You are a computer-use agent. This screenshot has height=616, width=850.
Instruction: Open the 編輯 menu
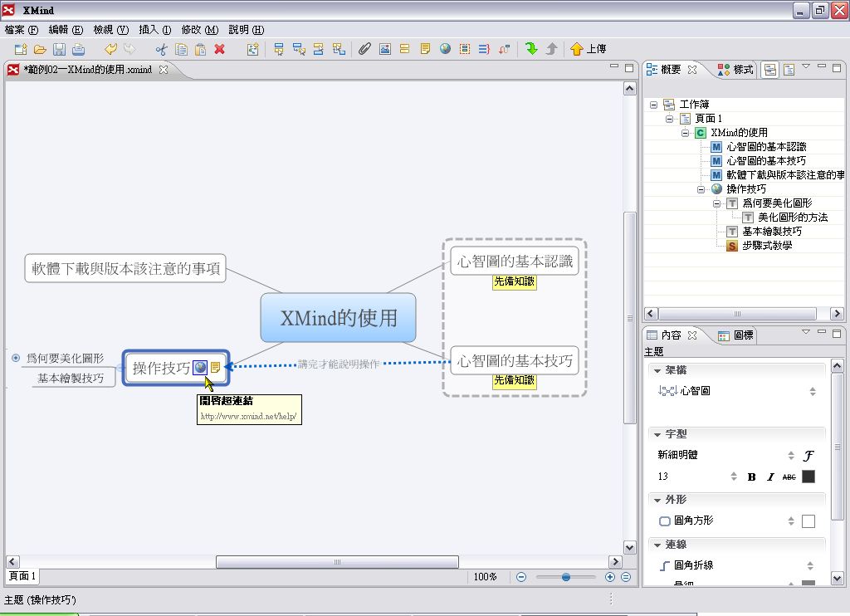click(66, 30)
